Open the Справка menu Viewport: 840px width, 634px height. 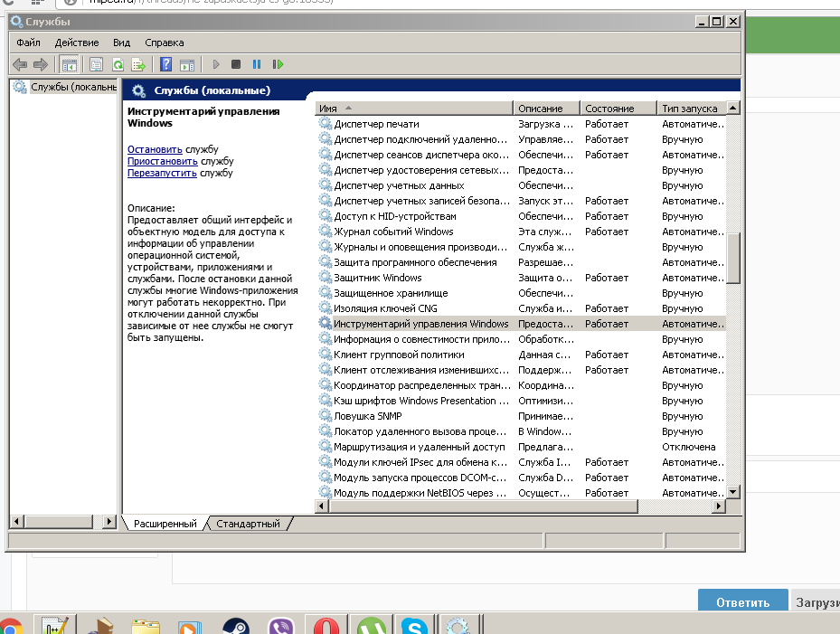(x=165, y=43)
